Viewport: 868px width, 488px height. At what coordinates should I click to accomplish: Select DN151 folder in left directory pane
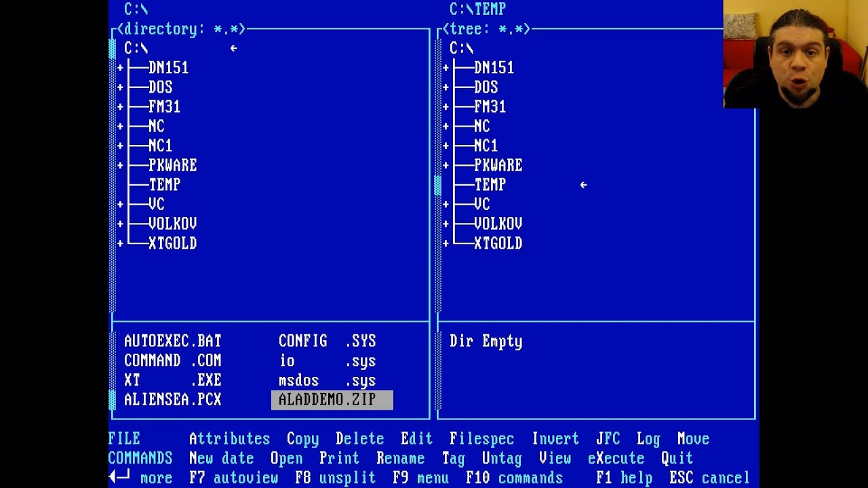click(x=168, y=68)
